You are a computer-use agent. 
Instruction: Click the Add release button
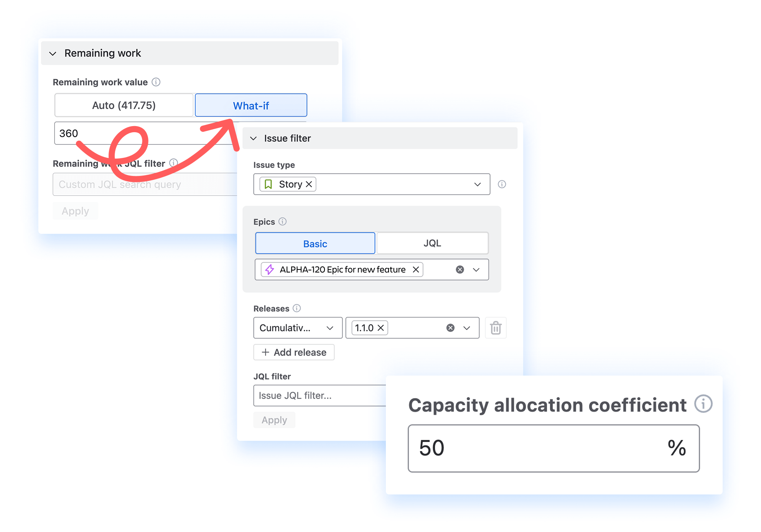point(294,352)
